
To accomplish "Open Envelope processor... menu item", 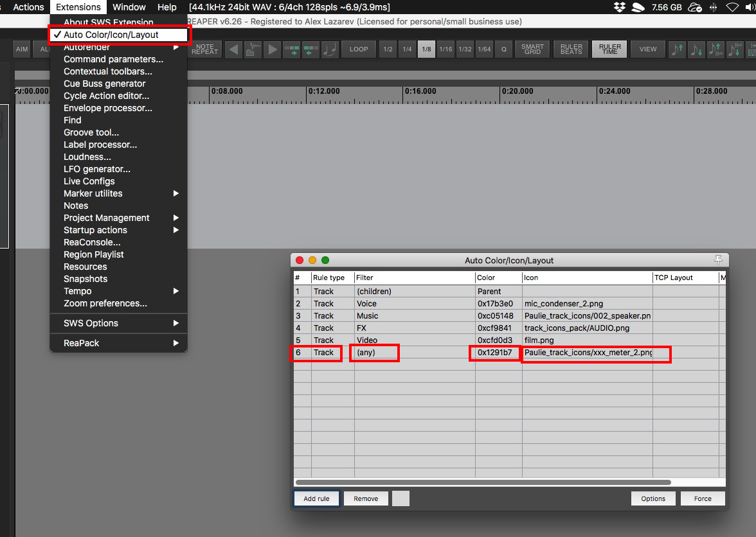I will pyautogui.click(x=118, y=108).
